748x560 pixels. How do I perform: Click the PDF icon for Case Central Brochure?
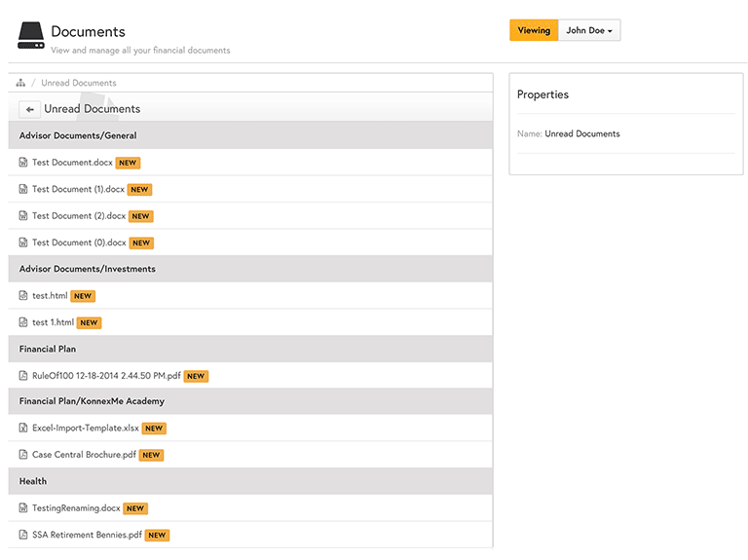coord(23,455)
